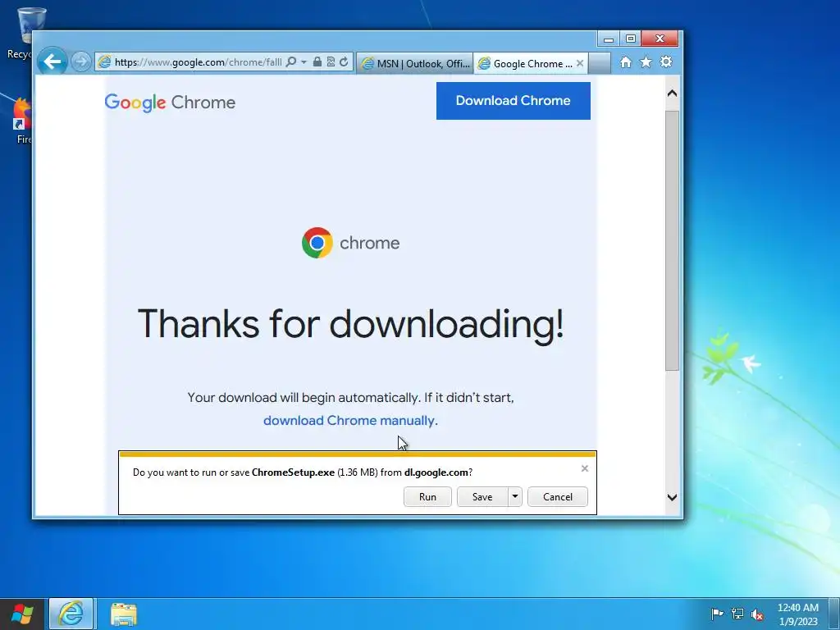Image resolution: width=840 pixels, height=630 pixels.
Task: Click the IE forward arrow button
Action: click(x=81, y=62)
